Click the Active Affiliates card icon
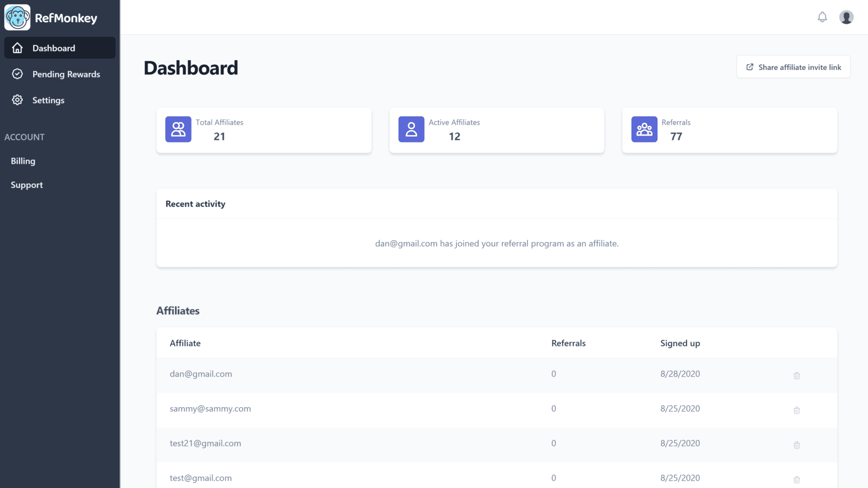This screenshot has width=868, height=488. 411,129
